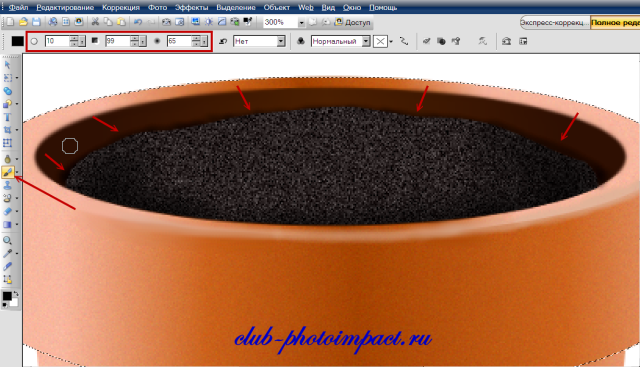Viewport: 640px width, 367px height.
Task: Select the Text tool
Action: (7, 117)
